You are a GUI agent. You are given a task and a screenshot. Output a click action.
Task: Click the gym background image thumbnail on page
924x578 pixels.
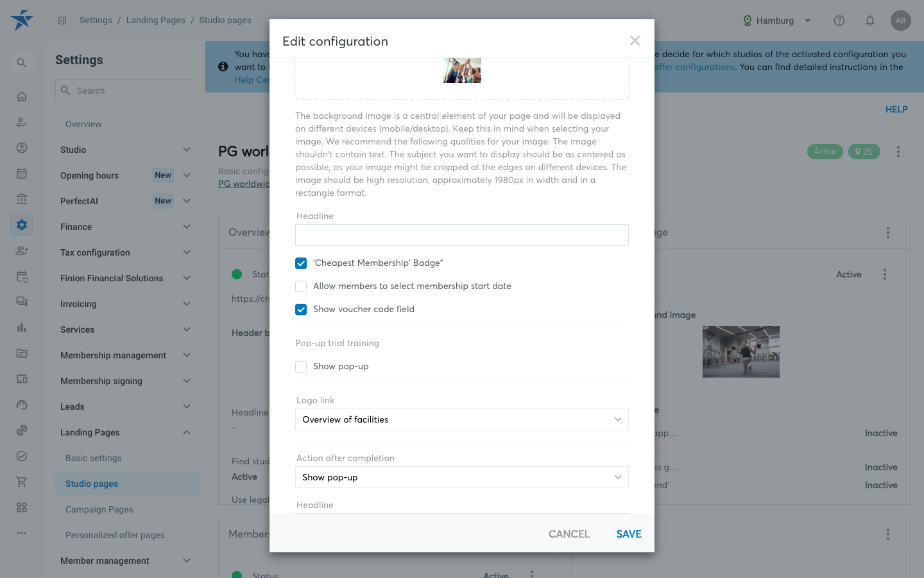click(x=741, y=352)
